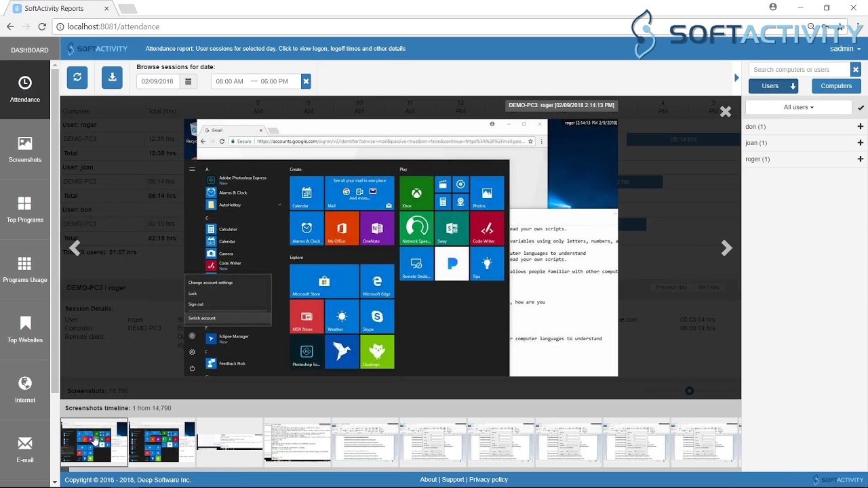Adjust the screenshot zoom slider handle
868x488 pixels.
[x=689, y=391]
